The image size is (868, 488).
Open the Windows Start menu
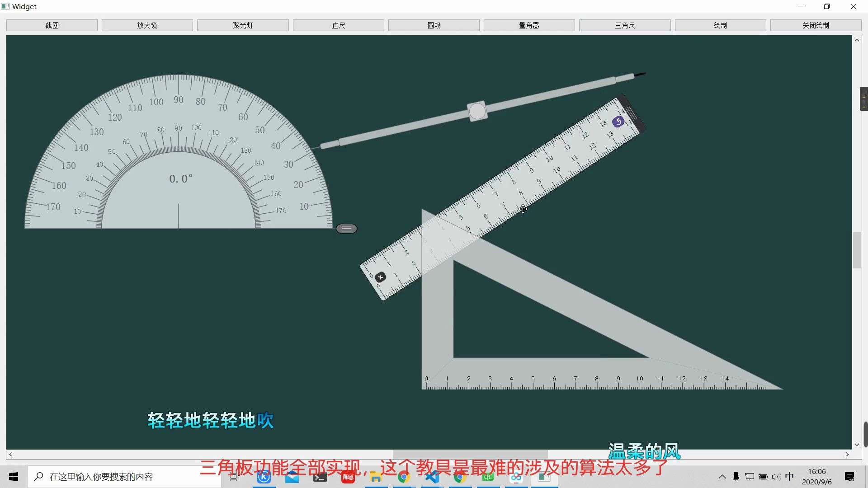click(13, 476)
